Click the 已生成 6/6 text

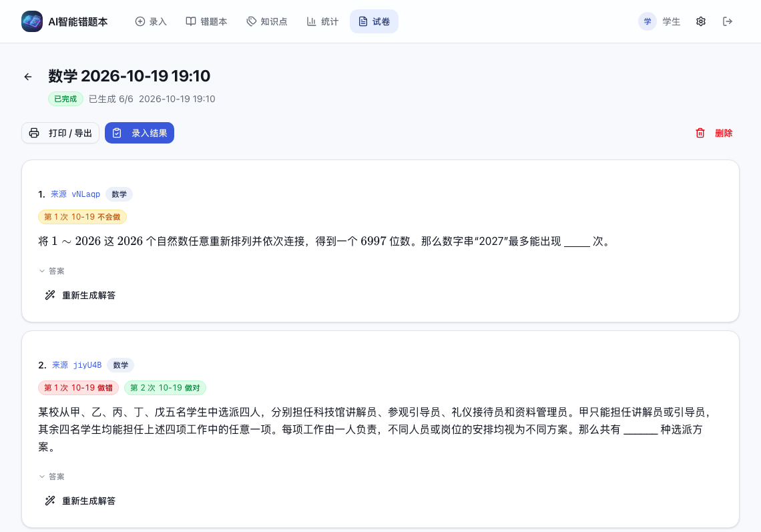coord(111,99)
